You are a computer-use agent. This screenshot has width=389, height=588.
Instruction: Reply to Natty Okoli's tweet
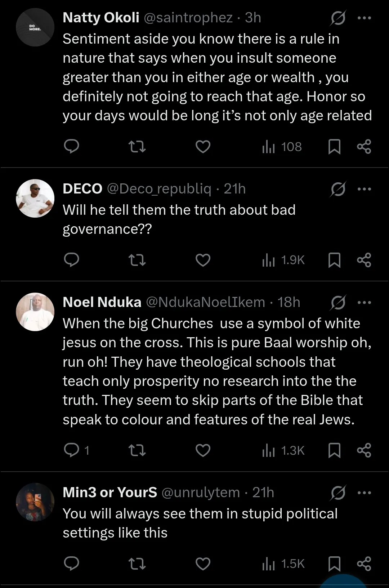71,147
